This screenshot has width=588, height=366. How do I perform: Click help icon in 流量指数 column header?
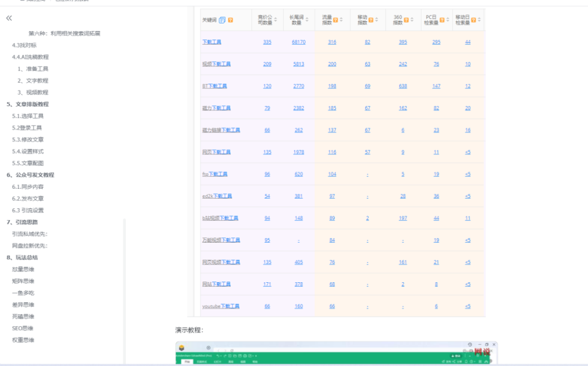click(335, 20)
